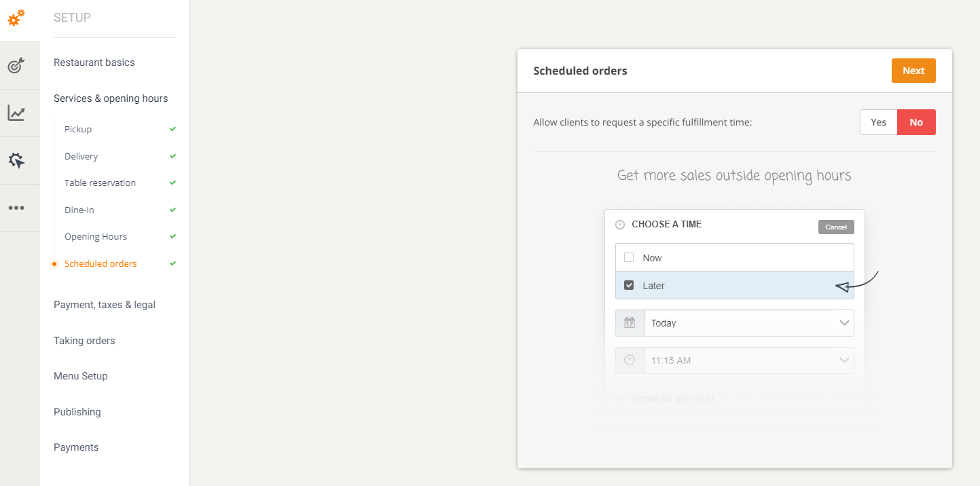The width and height of the screenshot is (980, 486).
Task: Open the Menu Setup section
Action: click(81, 376)
